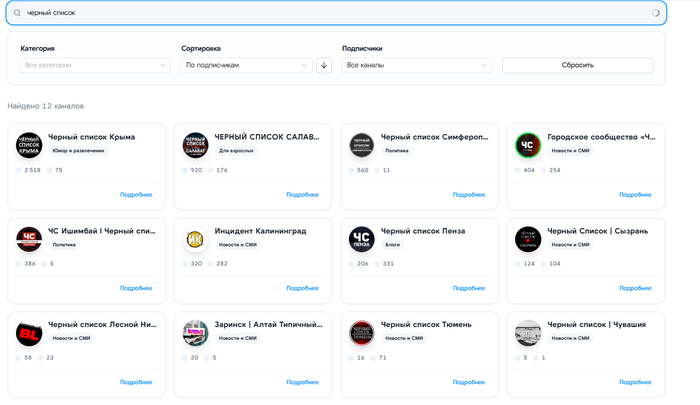Click the search magnifier icon
700x405 pixels.
click(x=16, y=13)
